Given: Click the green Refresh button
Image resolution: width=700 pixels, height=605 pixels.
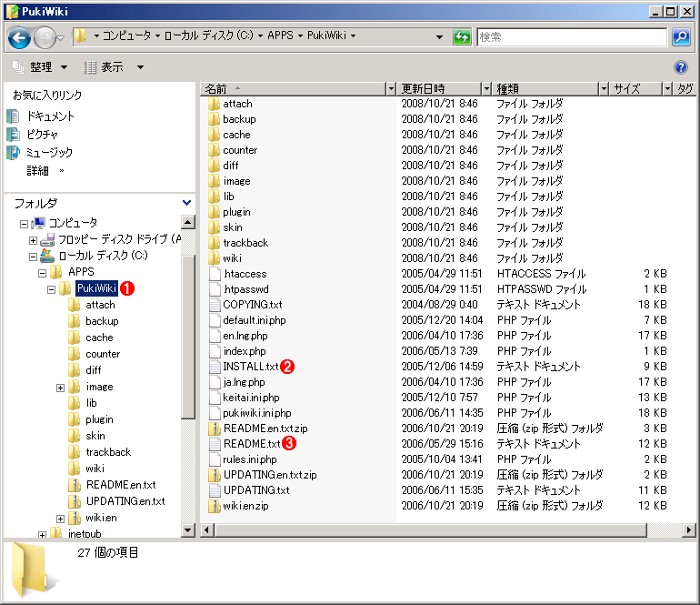Looking at the screenshot, I should (462, 37).
